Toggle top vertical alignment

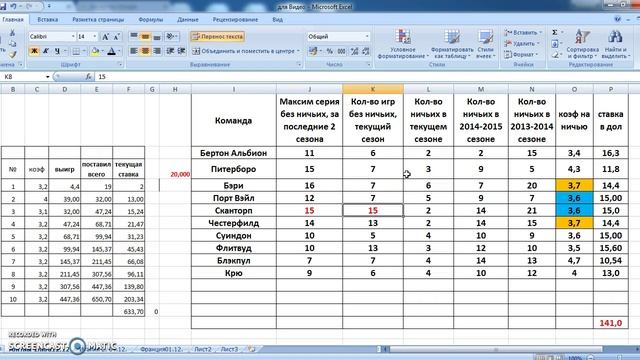(x=134, y=37)
